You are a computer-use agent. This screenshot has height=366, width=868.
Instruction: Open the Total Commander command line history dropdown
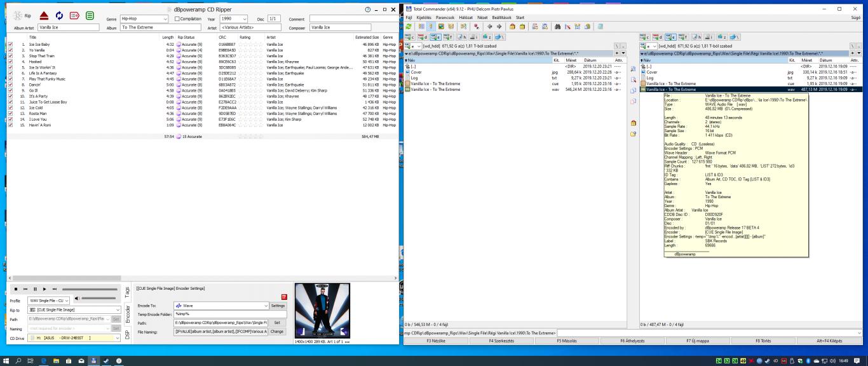click(x=860, y=333)
